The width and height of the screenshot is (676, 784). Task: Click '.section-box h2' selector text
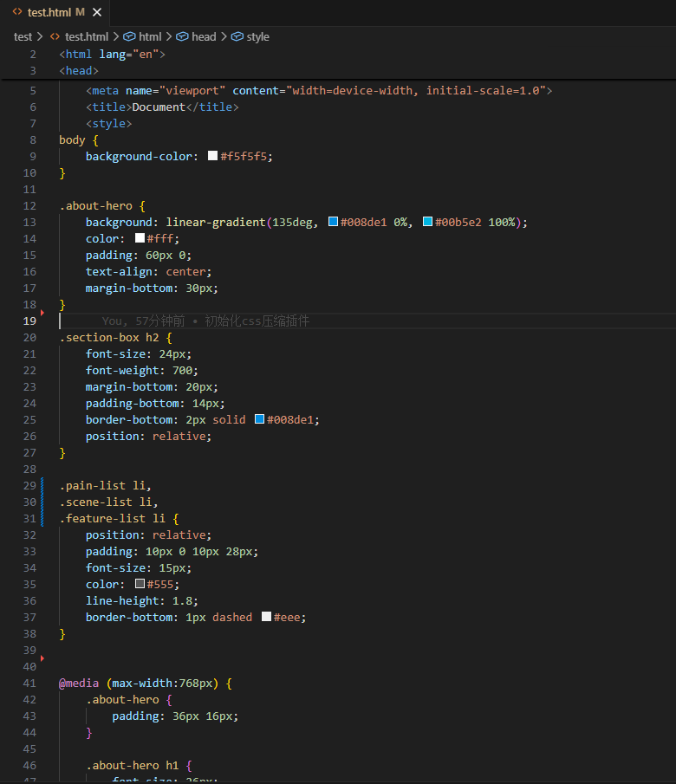[x=109, y=338]
